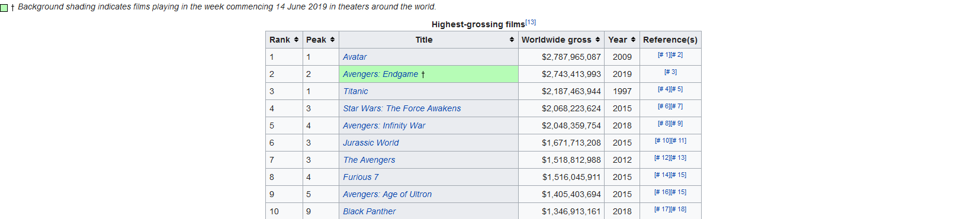Sort table by Year column arrows
This screenshot has width=980, height=219.
pos(633,40)
